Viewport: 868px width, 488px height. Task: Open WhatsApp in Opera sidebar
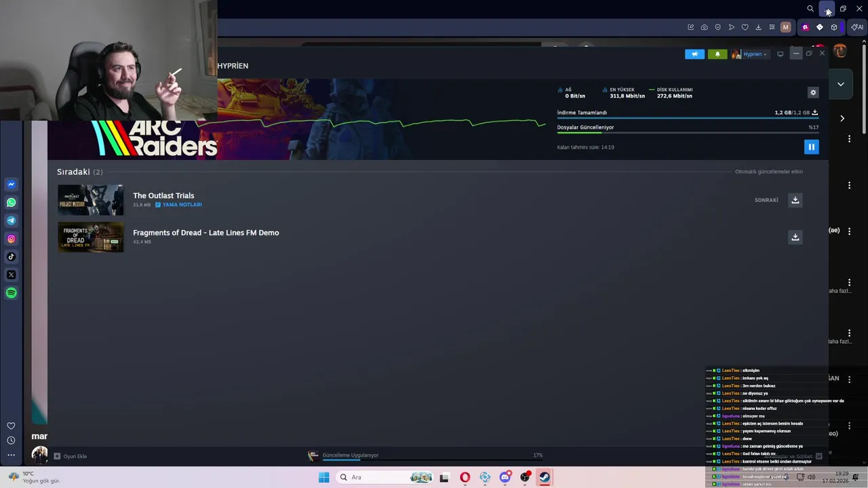pyautogui.click(x=11, y=203)
